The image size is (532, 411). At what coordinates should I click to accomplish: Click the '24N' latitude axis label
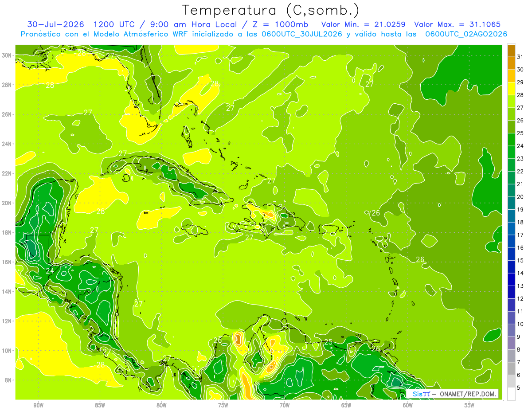coord(6,144)
